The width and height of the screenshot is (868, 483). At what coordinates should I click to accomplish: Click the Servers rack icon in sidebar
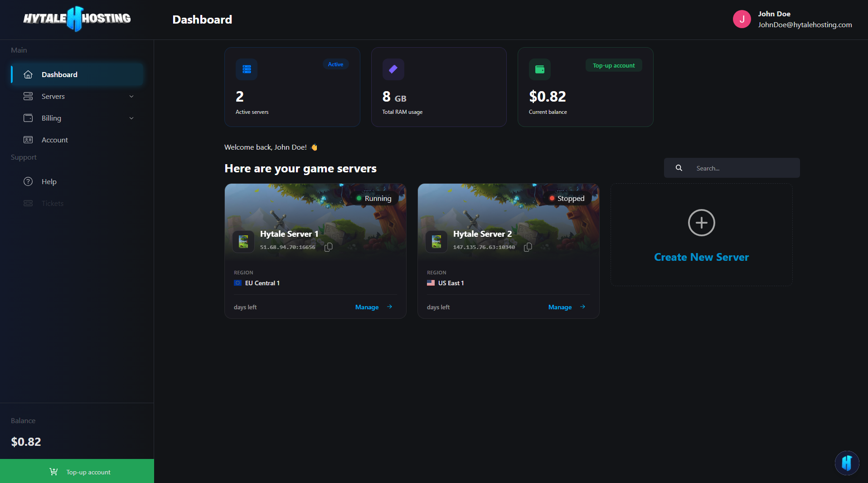coord(28,96)
